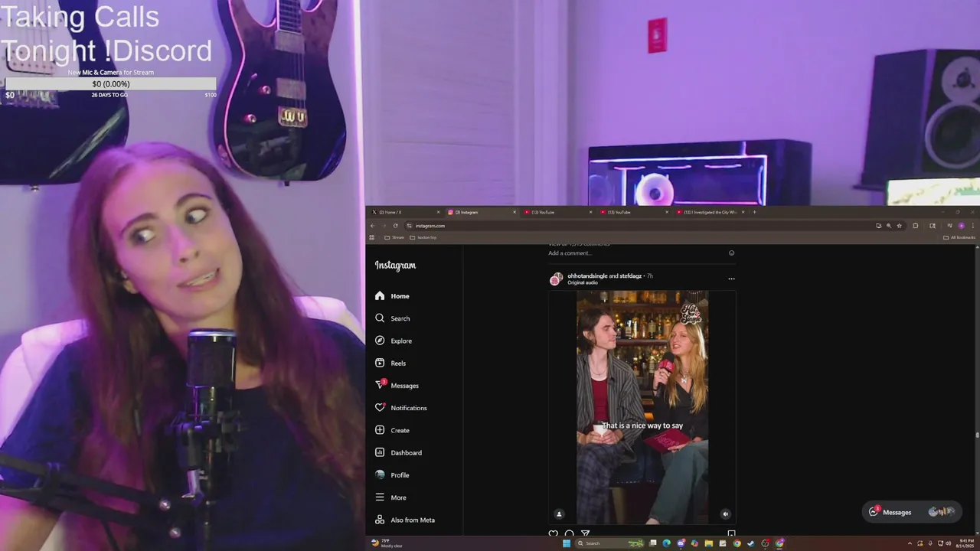980x551 pixels.
Task: Save the post with the bookmark icon
Action: point(731,533)
